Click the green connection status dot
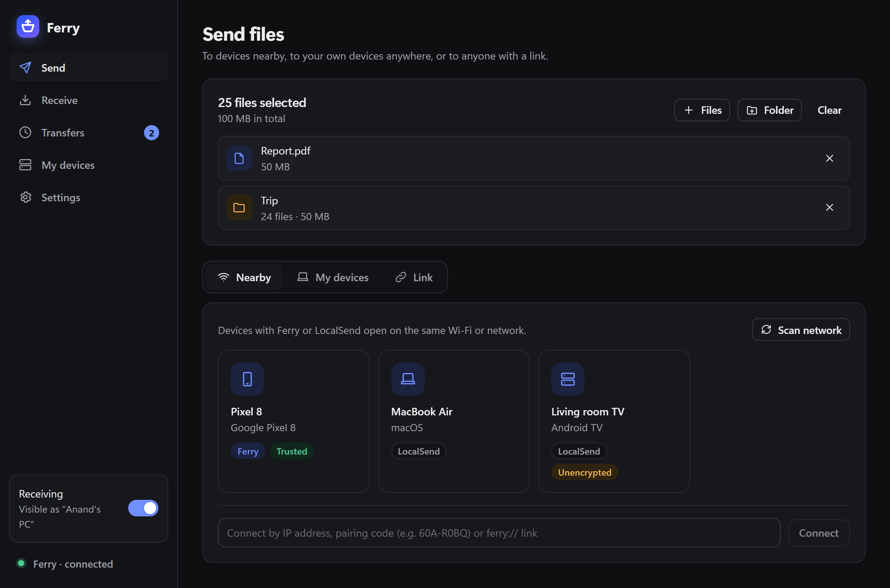 (21, 563)
